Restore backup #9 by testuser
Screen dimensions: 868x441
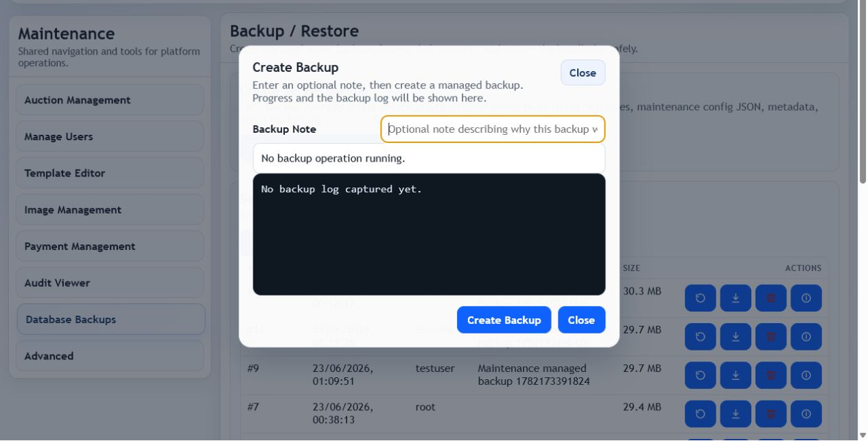pyautogui.click(x=701, y=375)
